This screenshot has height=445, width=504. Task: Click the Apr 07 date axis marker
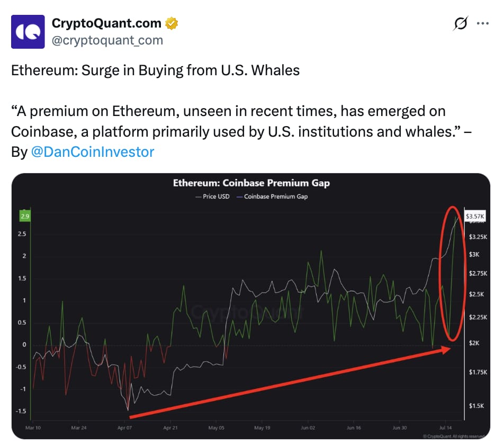click(125, 428)
